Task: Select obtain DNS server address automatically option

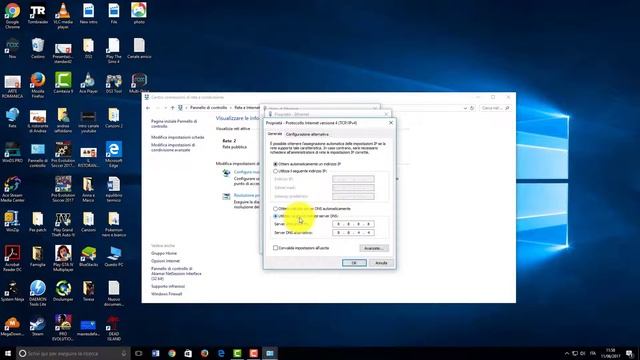Action: [276, 209]
